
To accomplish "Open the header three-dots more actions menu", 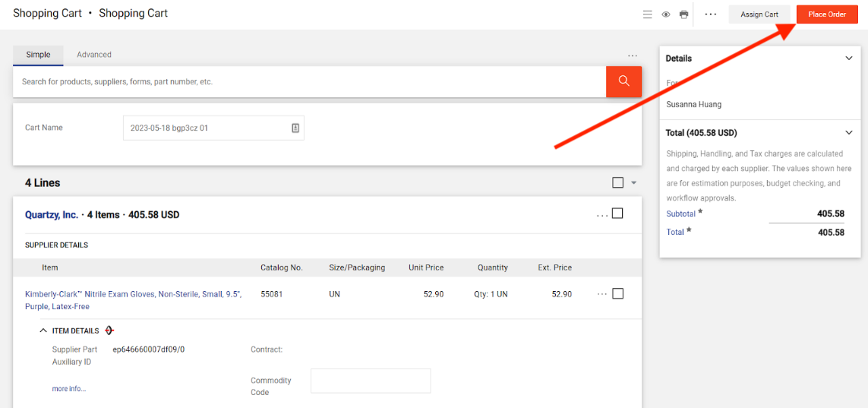I will 711,14.
